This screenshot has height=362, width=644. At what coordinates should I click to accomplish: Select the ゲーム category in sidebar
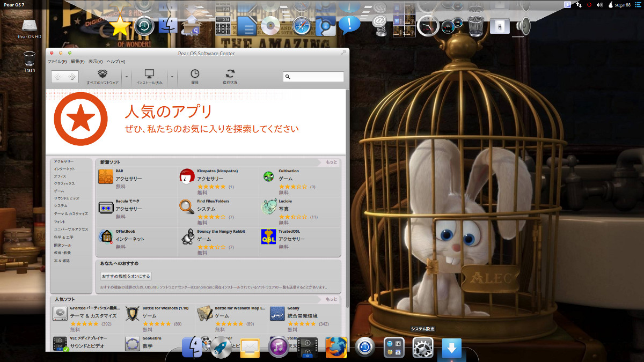pyautogui.click(x=59, y=191)
